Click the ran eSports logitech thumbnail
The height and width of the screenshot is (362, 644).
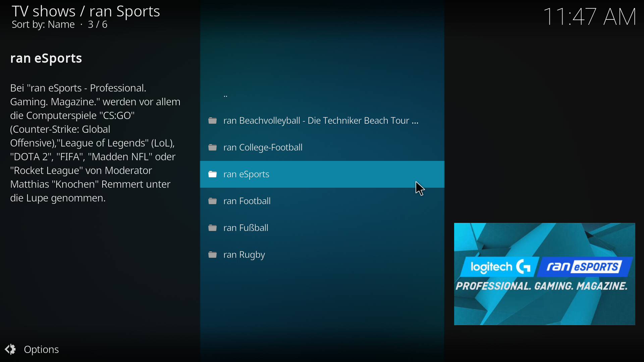545,274
